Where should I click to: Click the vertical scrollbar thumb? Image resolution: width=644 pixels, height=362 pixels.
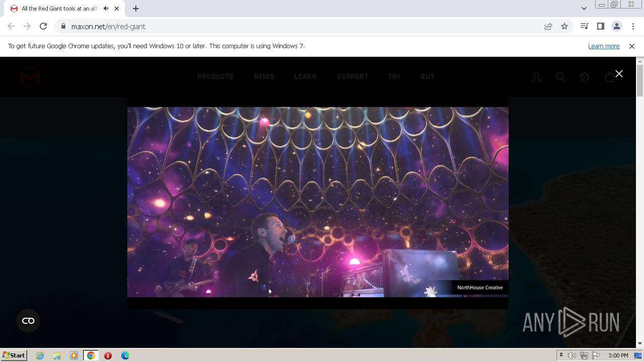tap(640, 80)
